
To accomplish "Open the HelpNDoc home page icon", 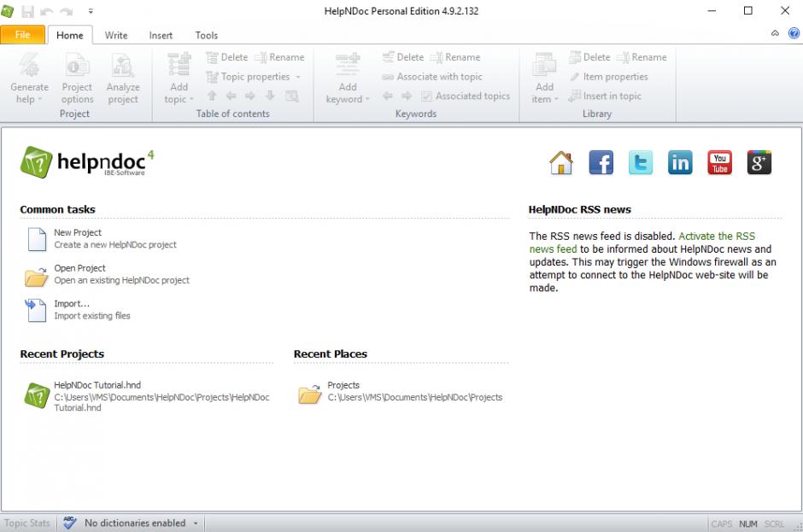I will pos(561,163).
